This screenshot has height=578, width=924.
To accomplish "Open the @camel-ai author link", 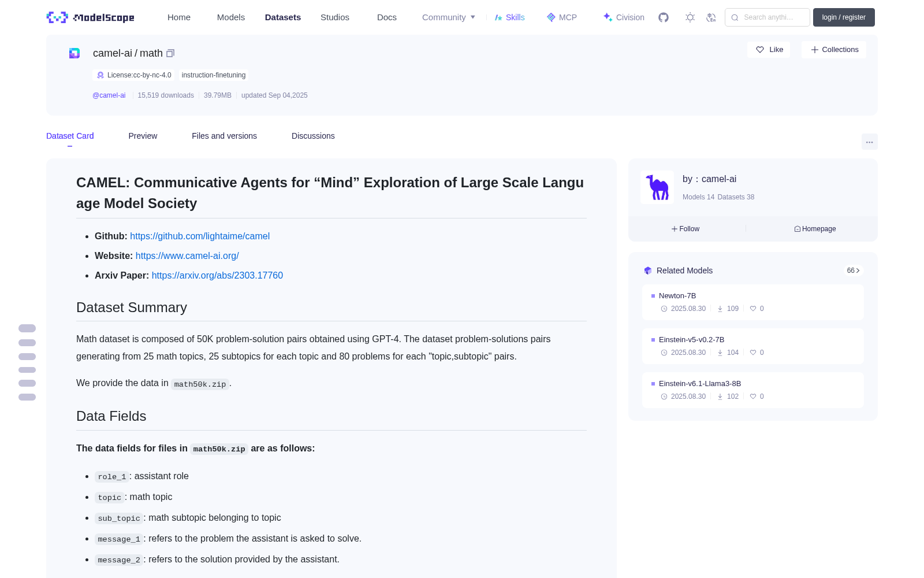I will (109, 95).
